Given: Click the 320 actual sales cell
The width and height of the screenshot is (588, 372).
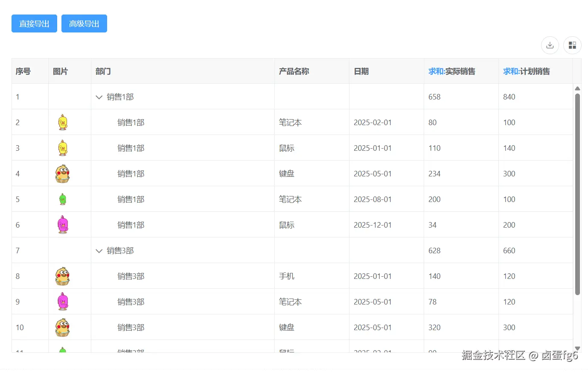Looking at the screenshot, I should [x=461, y=328].
